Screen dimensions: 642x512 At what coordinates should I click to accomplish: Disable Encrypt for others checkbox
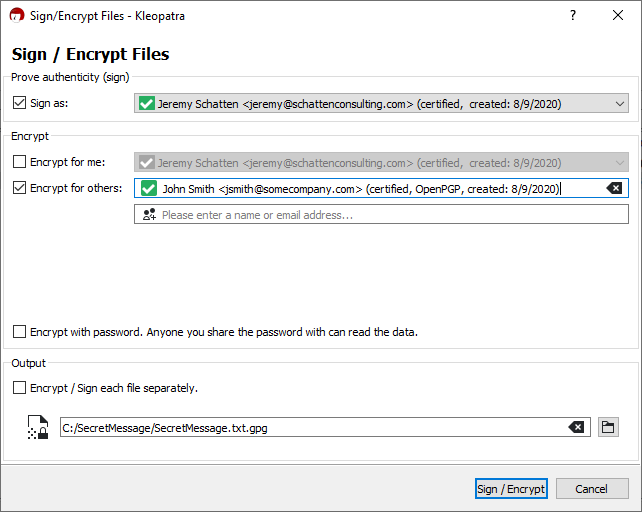(x=20, y=187)
